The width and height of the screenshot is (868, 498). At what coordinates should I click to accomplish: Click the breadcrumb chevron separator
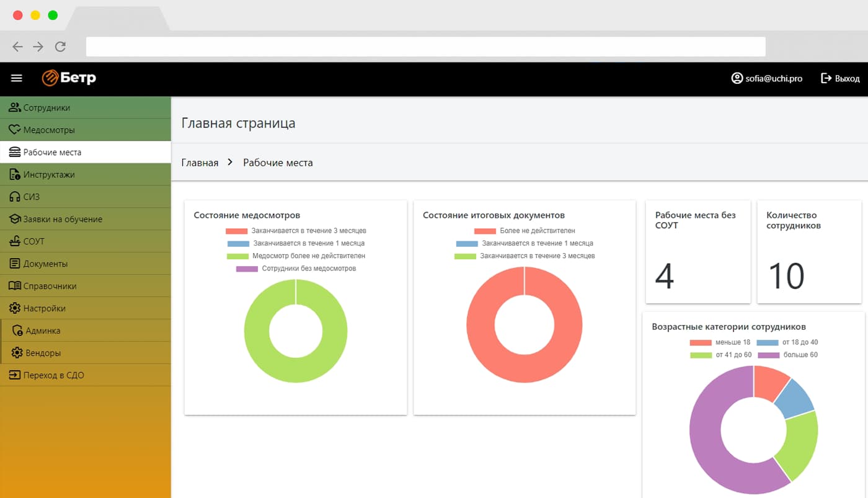point(230,162)
